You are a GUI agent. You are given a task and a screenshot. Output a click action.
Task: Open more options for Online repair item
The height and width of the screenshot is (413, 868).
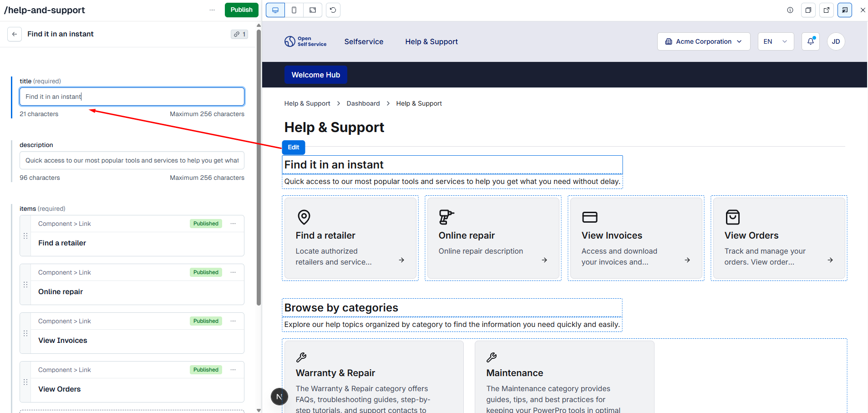point(233,272)
